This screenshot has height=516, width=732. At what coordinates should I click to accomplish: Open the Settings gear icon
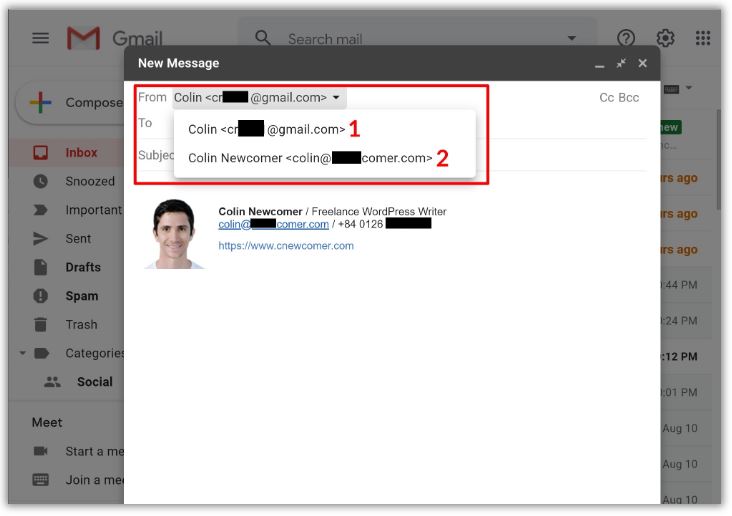(665, 38)
